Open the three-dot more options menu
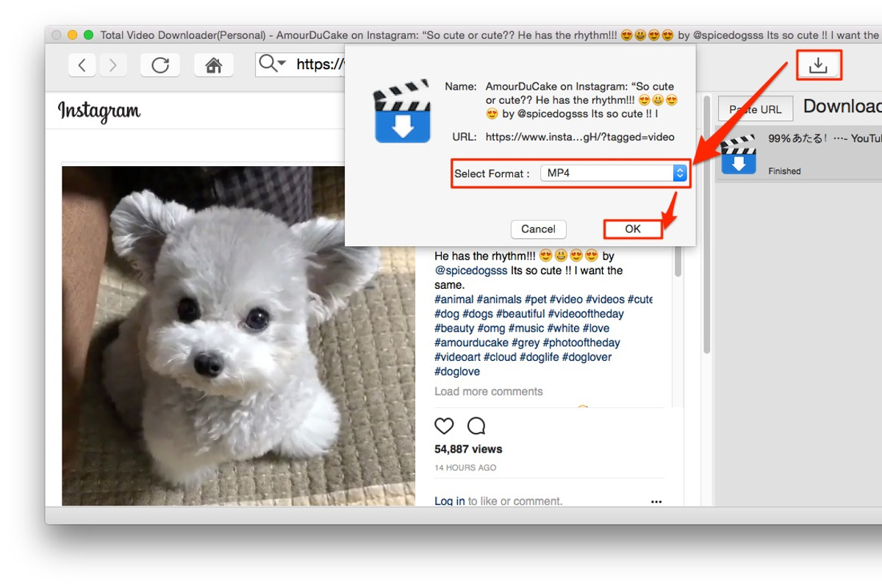 tap(656, 501)
